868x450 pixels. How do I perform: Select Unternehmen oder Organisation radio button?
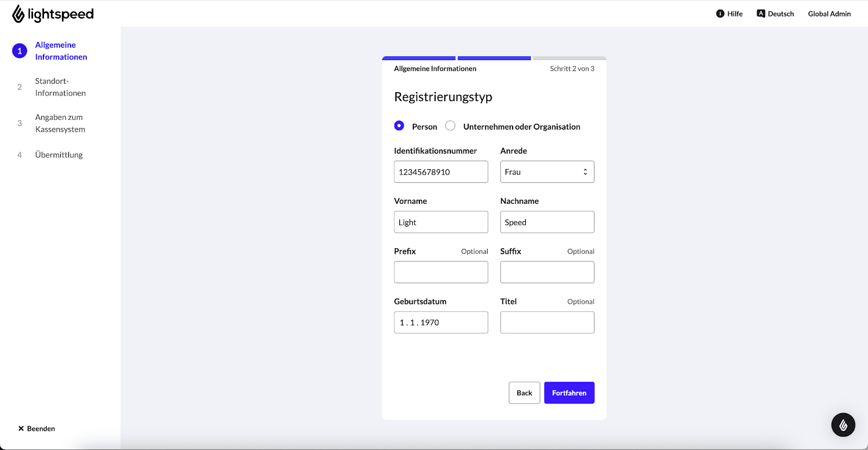pos(450,126)
